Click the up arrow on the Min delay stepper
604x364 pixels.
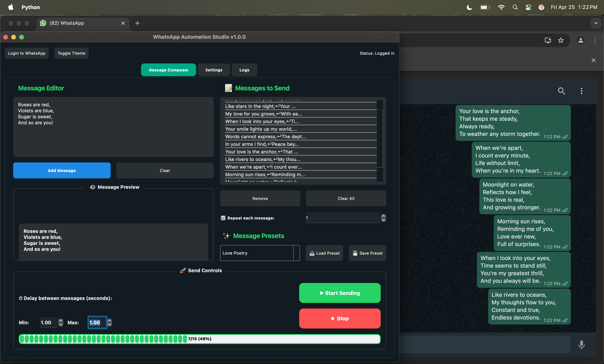pos(61,320)
